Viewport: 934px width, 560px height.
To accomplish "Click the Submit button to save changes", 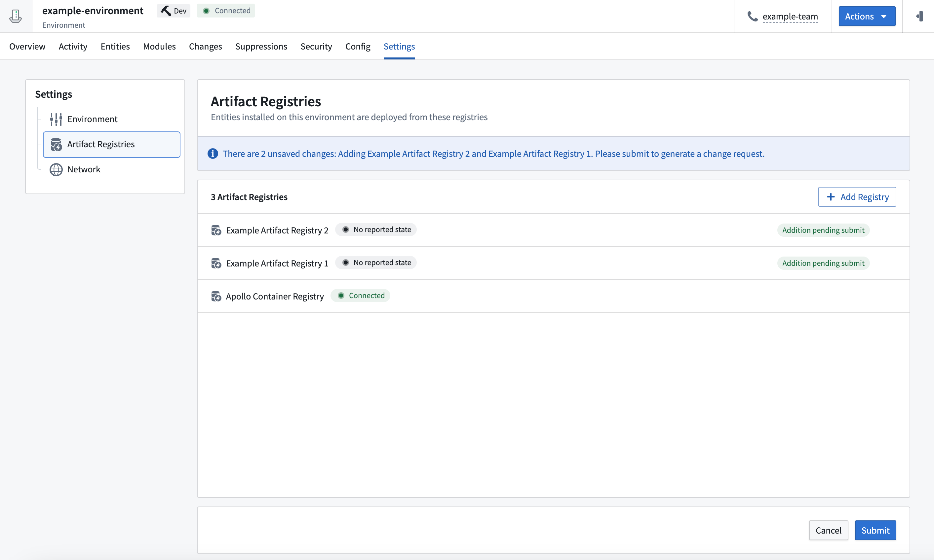I will [875, 530].
